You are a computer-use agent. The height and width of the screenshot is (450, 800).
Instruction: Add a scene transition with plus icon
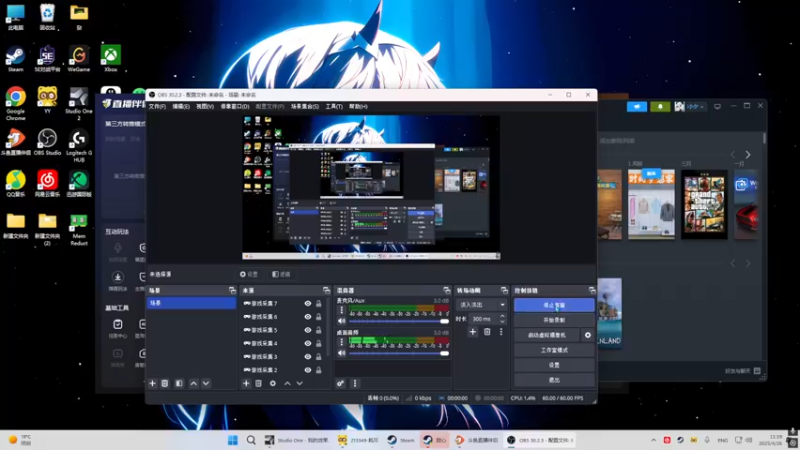pos(472,332)
